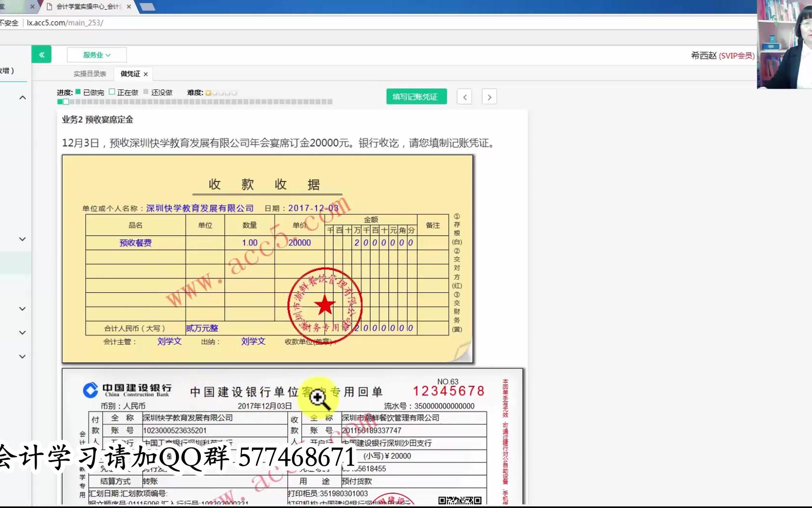Click 深圳快学教育发展有限公司 on receipt
The width and height of the screenshot is (812, 508).
[200, 208]
